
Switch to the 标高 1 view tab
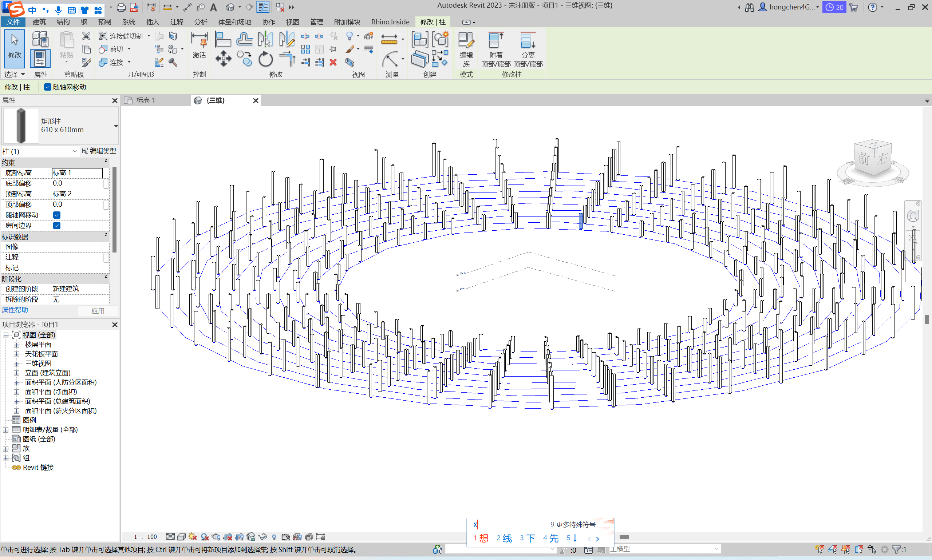(146, 100)
